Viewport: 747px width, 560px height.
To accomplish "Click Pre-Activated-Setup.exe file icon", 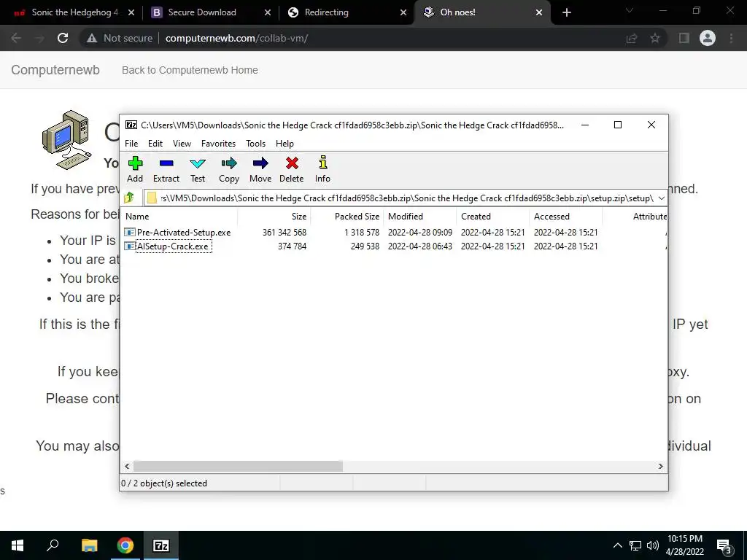I will pyautogui.click(x=130, y=233).
